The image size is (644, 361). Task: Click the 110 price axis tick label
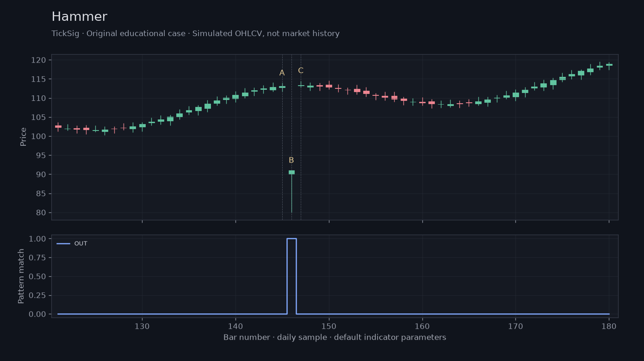pyautogui.click(x=39, y=98)
